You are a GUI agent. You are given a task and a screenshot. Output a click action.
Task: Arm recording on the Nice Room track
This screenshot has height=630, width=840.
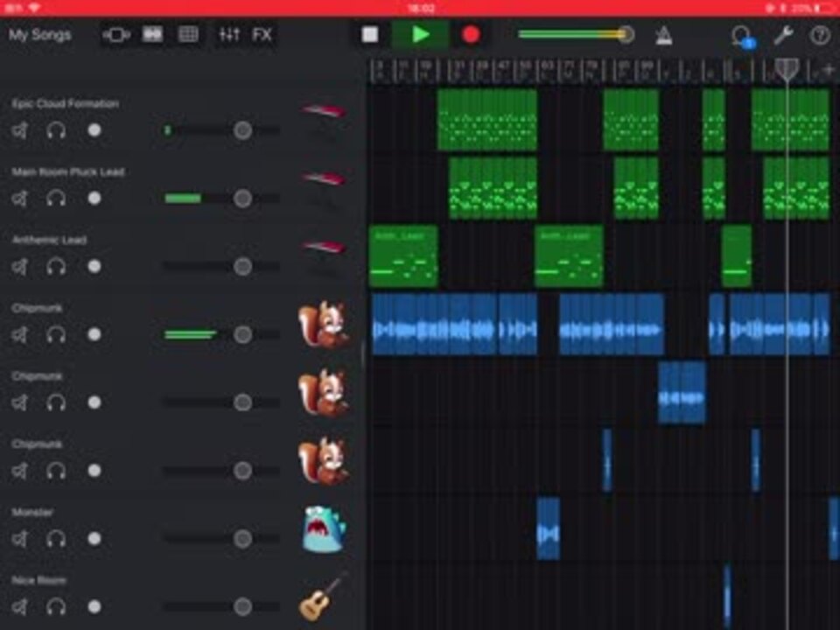coord(94,606)
